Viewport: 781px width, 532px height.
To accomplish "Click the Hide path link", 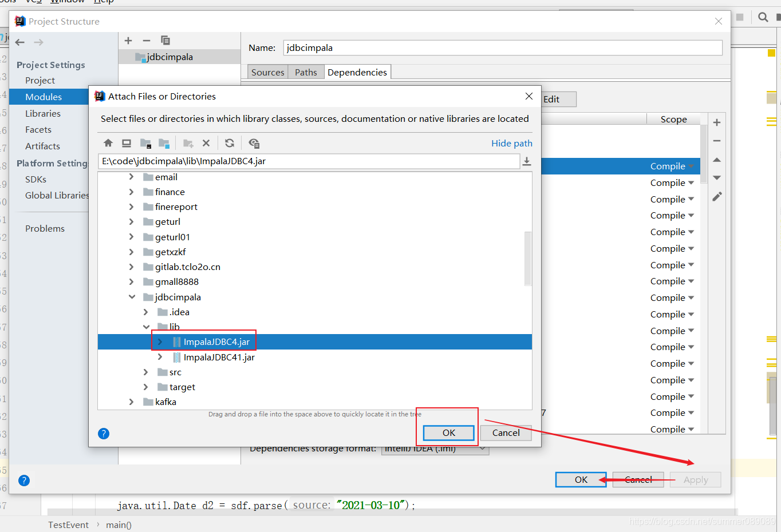I will click(512, 144).
